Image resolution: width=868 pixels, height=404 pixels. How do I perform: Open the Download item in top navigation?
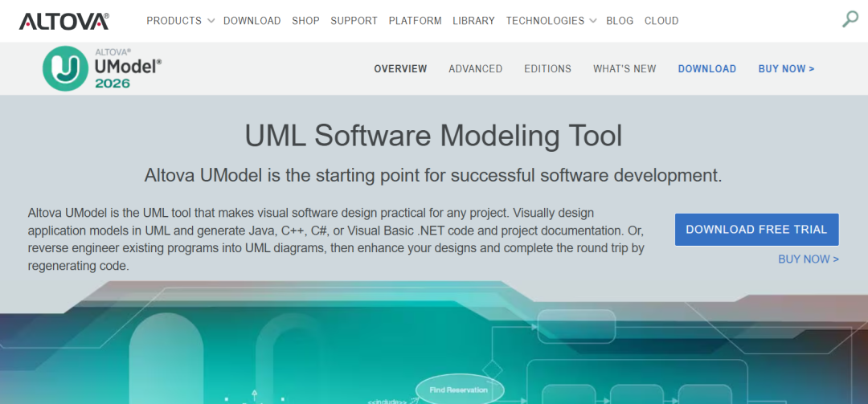252,21
